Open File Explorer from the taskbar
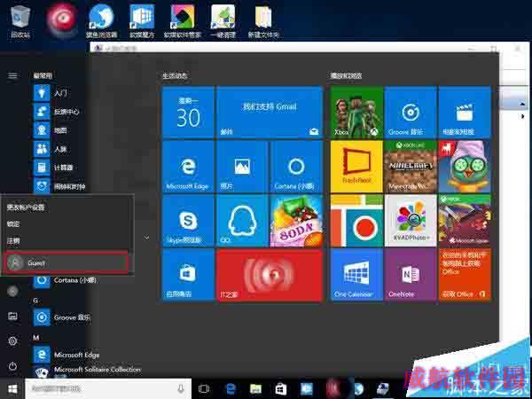Viewport: 532px width, 399px height. [256, 389]
